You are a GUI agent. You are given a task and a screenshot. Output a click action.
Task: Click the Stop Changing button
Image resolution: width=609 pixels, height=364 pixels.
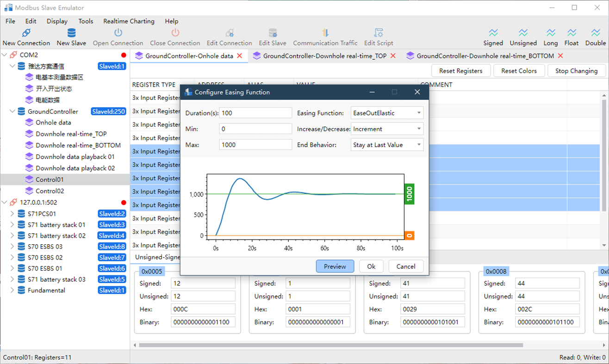[x=576, y=71]
